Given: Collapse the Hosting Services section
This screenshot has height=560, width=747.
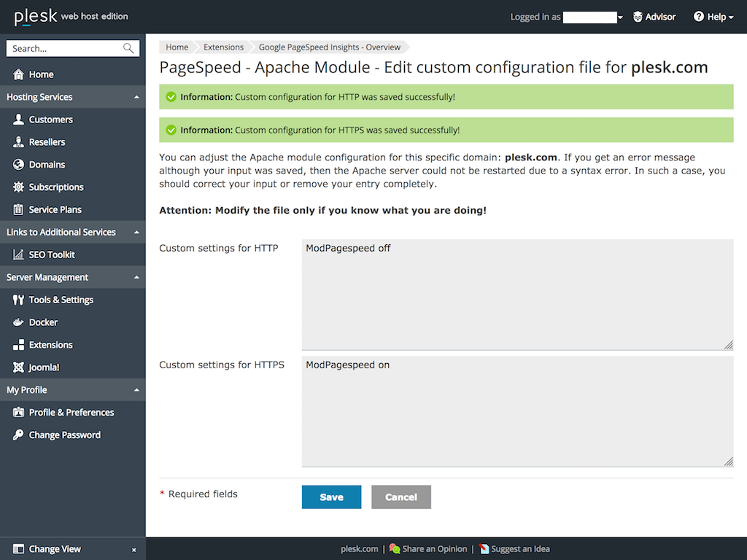Looking at the screenshot, I should [x=136, y=97].
